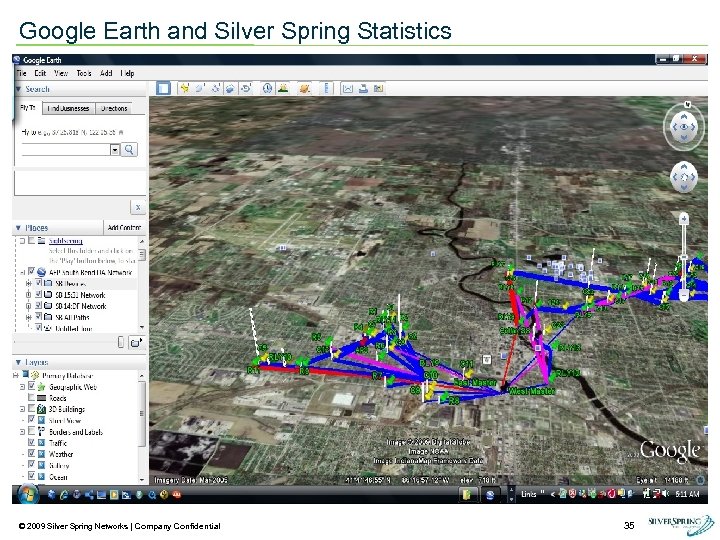Select the Add Path tool
720x540 pixels.
coord(215,88)
